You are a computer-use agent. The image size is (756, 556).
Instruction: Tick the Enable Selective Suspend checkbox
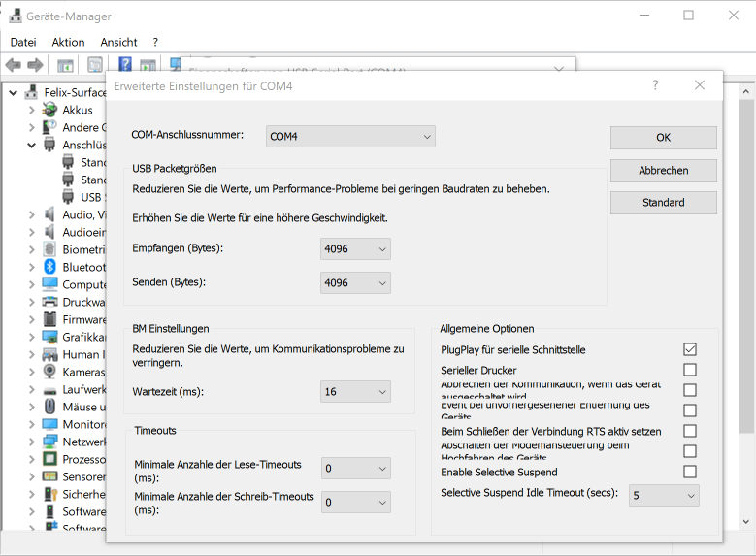(689, 472)
